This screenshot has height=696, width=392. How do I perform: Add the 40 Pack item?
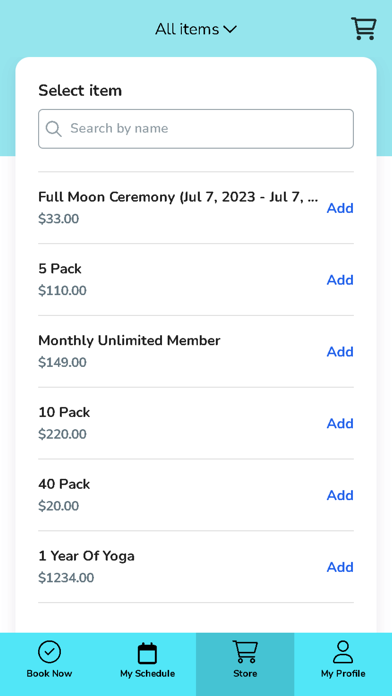340,495
